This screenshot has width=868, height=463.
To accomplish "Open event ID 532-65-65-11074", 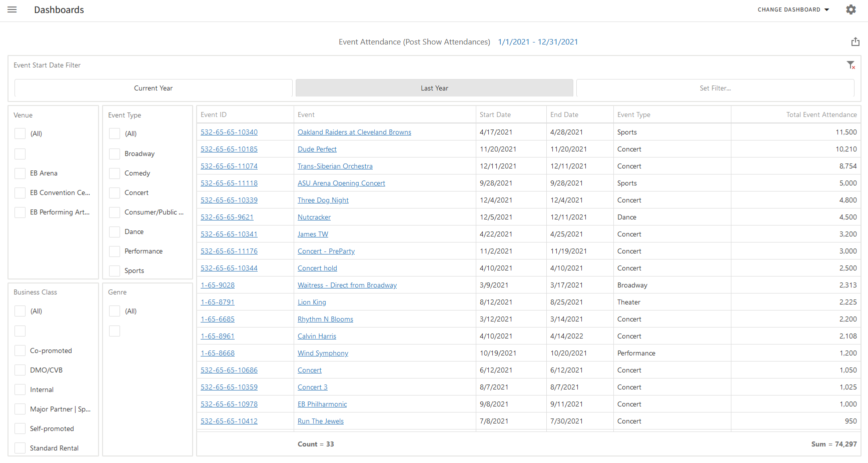I will pos(229,166).
